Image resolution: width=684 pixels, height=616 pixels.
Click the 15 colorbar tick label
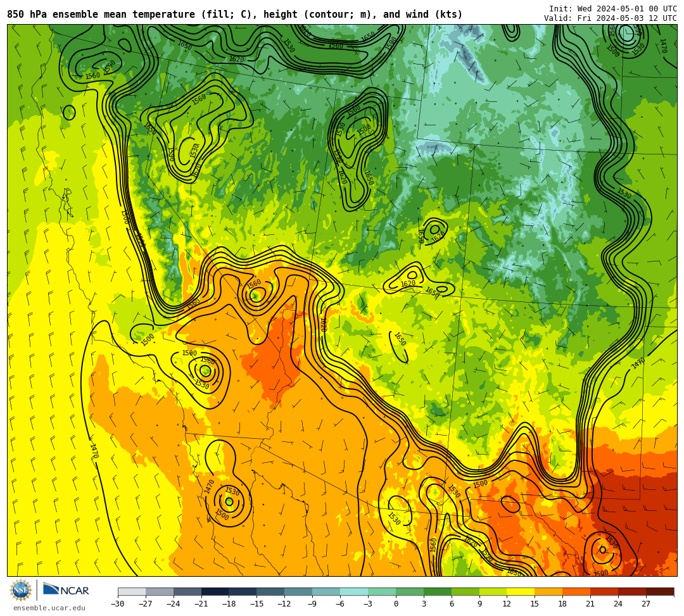(x=535, y=604)
